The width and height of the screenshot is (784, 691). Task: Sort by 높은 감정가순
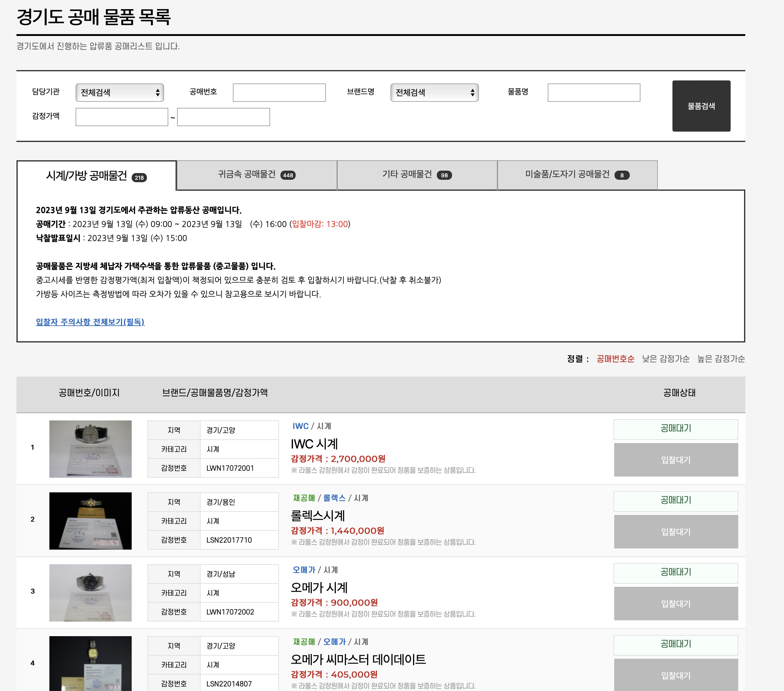click(721, 359)
